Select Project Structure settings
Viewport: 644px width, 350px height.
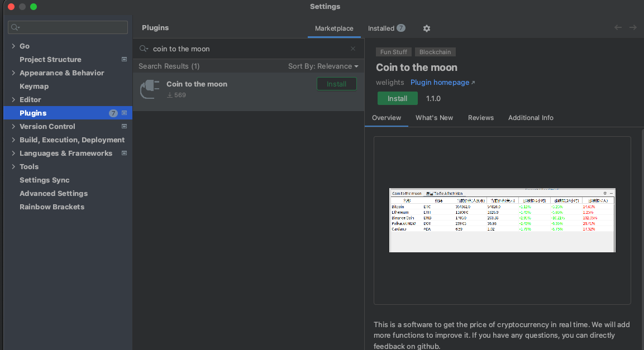[x=50, y=60]
